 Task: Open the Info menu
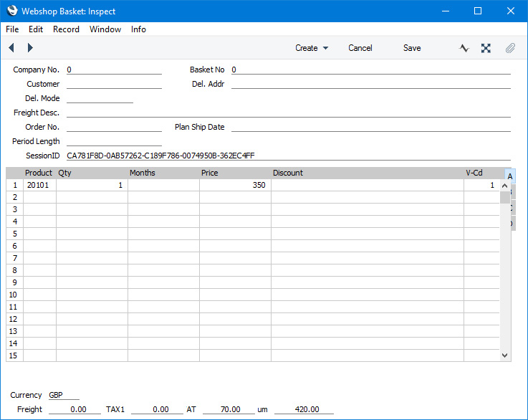tap(138, 29)
